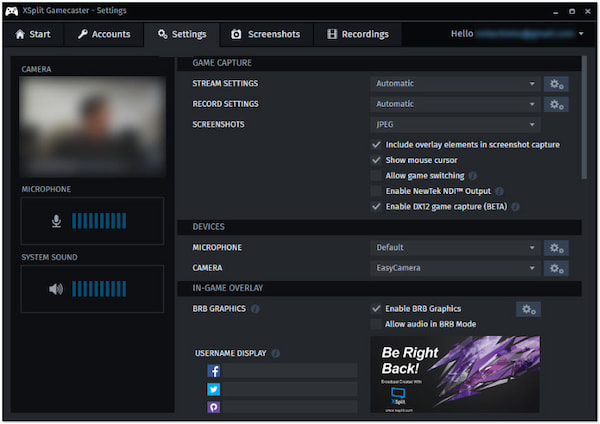Click the system sound speaker icon
Viewport: 600px width, 424px height.
coord(56,289)
